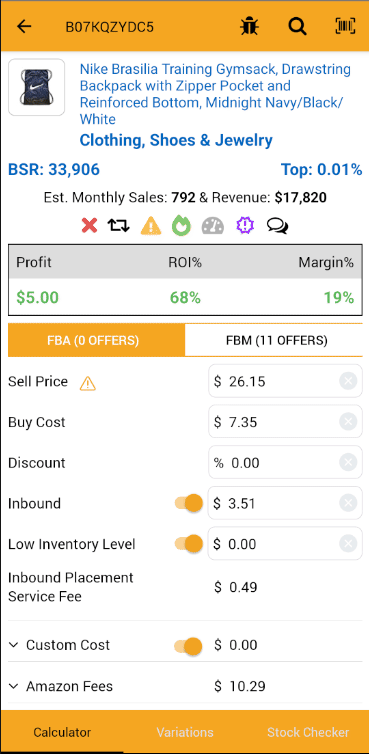369x754 pixels.
Task: Clear the Sell Price field value
Action: 348,381
